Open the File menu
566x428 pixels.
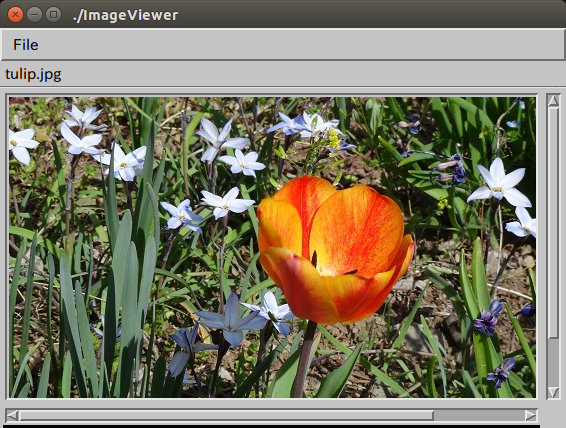click(x=26, y=45)
